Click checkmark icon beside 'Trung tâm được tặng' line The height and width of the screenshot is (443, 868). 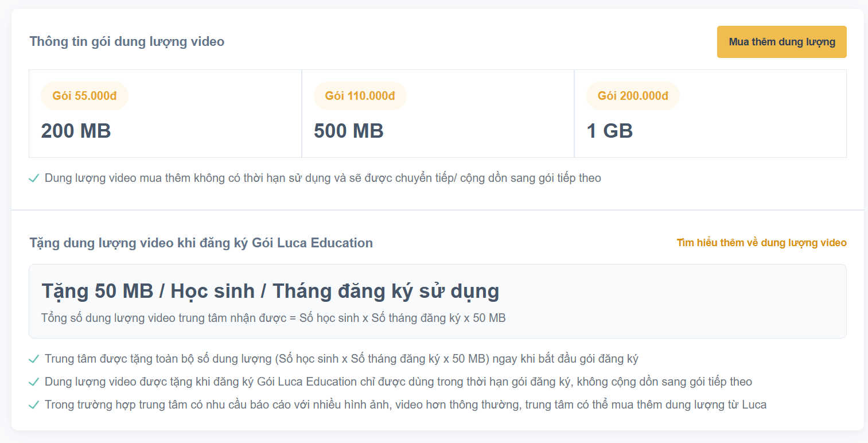click(34, 359)
